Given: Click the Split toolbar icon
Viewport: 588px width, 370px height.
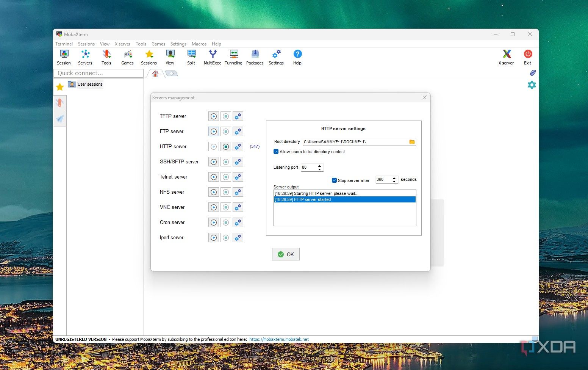Looking at the screenshot, I should click(191, 57).
